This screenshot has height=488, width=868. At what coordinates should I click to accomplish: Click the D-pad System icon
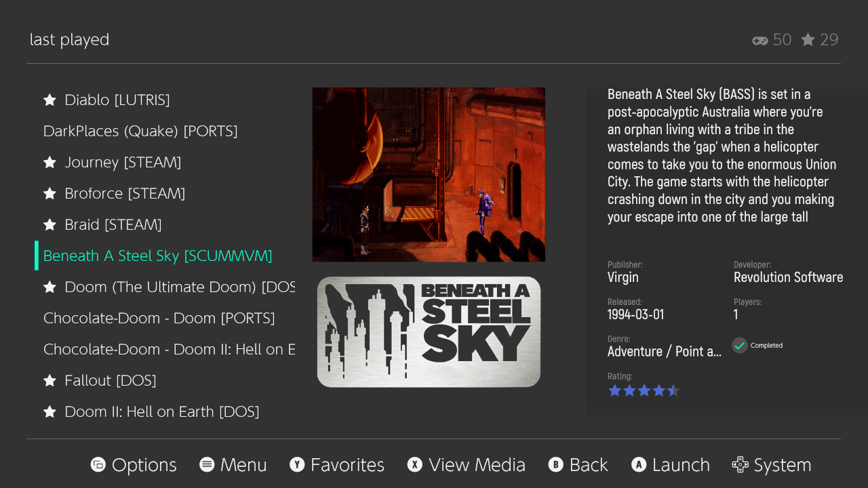click(x=740, y=465)
